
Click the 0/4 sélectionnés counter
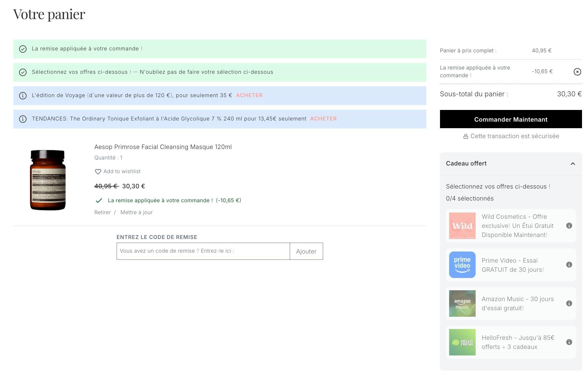(x=470, y=199)
